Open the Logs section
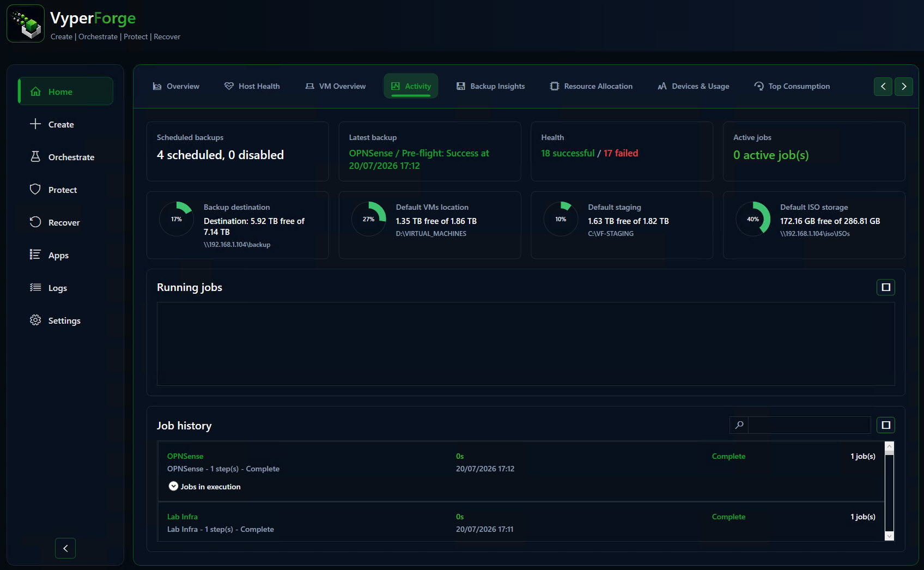 click(x=65, y=288)
